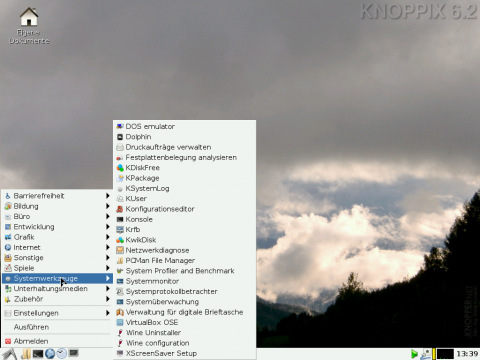Select Systemüberwachung

tap(184, 302)
